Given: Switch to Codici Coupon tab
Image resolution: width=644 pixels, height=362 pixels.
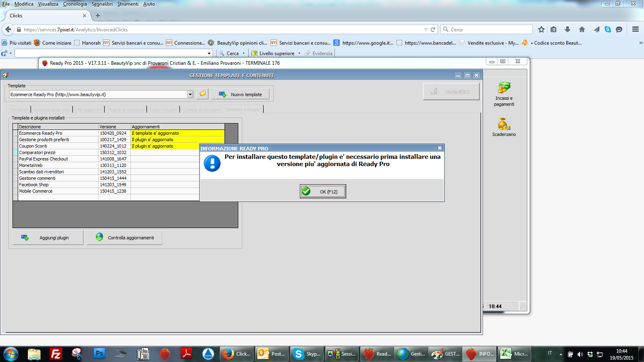Looking at the screenshot, I should coord(163,110).
